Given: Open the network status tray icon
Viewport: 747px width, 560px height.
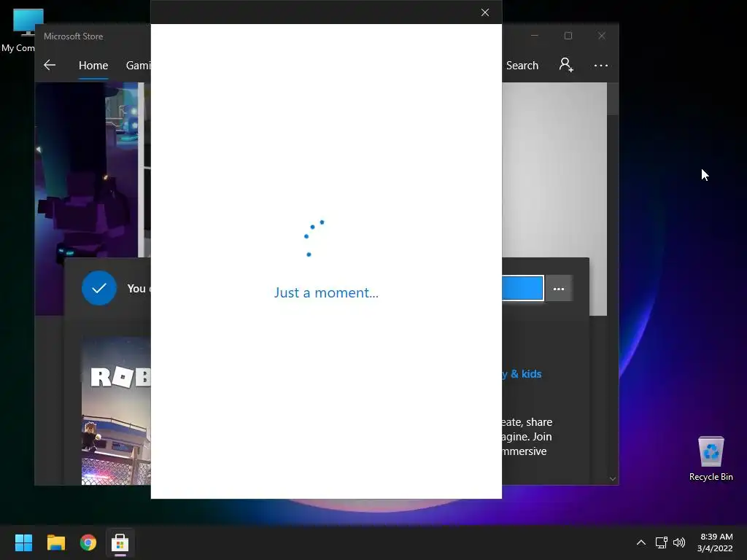Looking at the screenshot, I should (661, 542).
